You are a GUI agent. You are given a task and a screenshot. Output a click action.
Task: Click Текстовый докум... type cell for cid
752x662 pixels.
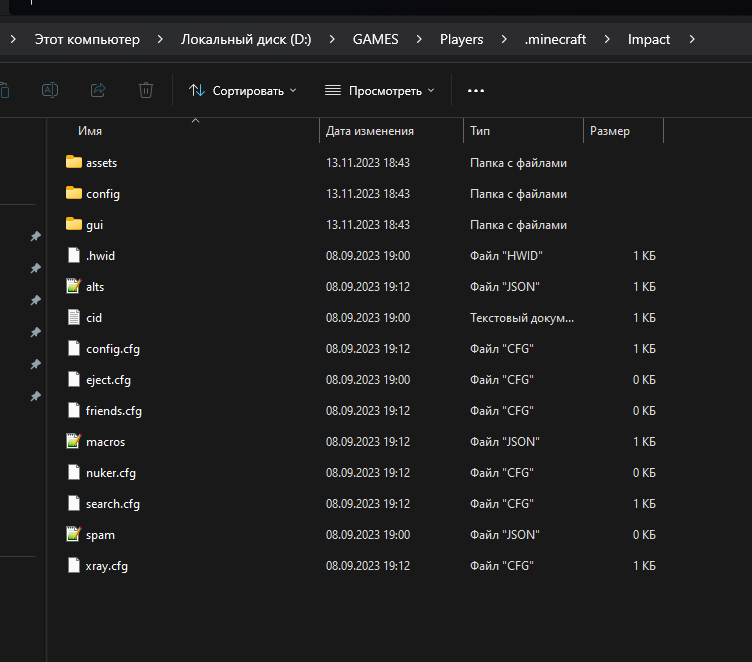[522, 318]
